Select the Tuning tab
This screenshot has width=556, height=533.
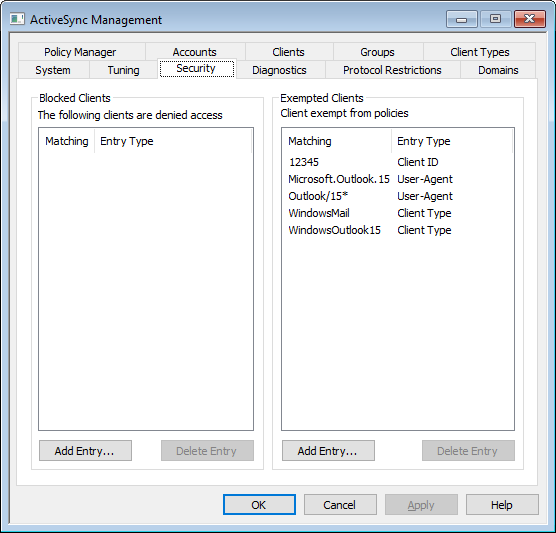pos(123,70)
